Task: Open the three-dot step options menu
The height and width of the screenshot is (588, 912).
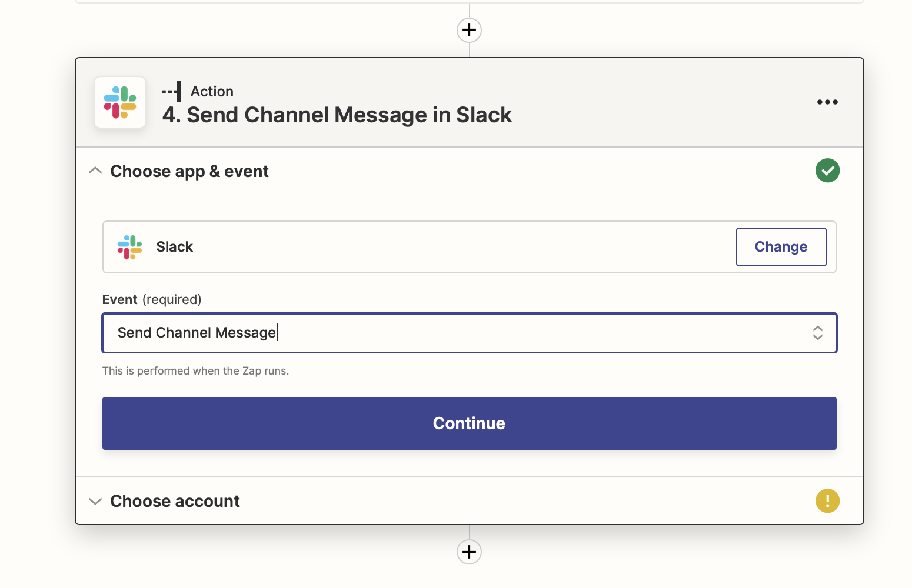Action: pyautogui.click(x=827, y=102)
